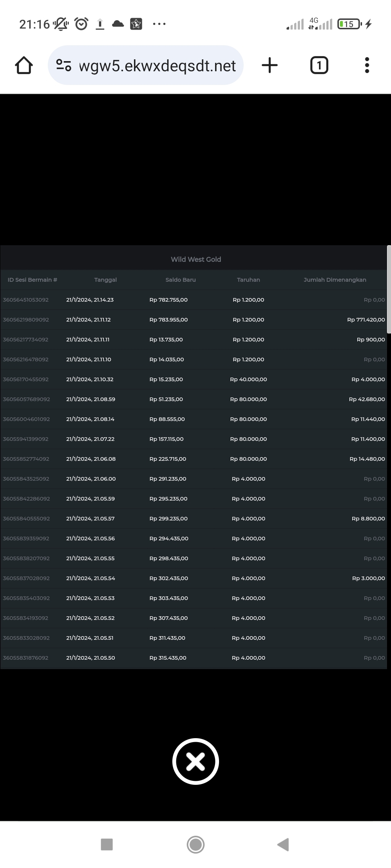Open a new tab with plus icon
The width and height of the screenshot is (391, 868).
coord(269,65)
